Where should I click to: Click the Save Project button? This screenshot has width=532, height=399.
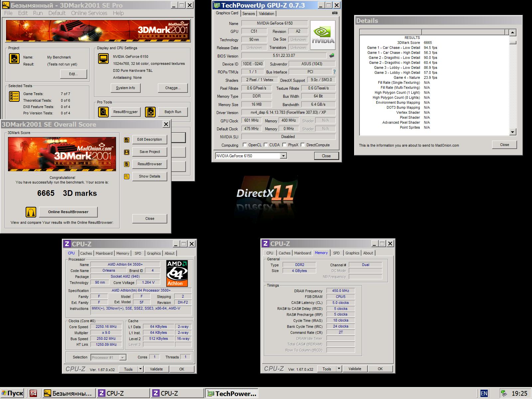[x=150, y=152]
